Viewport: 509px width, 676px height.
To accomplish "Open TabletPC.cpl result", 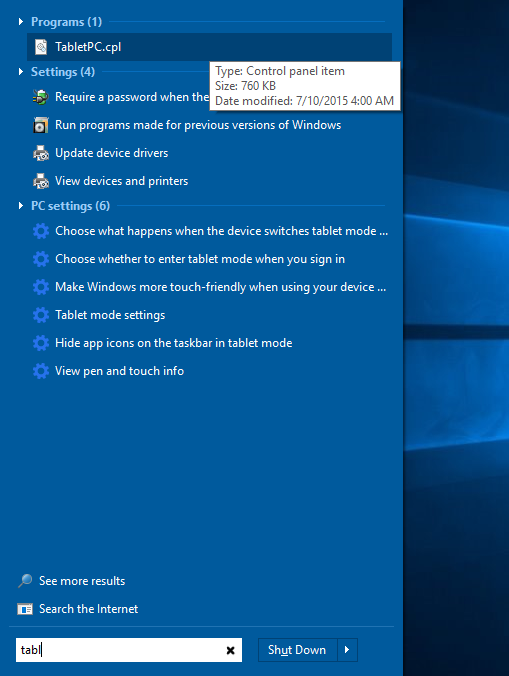I will point(209,47).
